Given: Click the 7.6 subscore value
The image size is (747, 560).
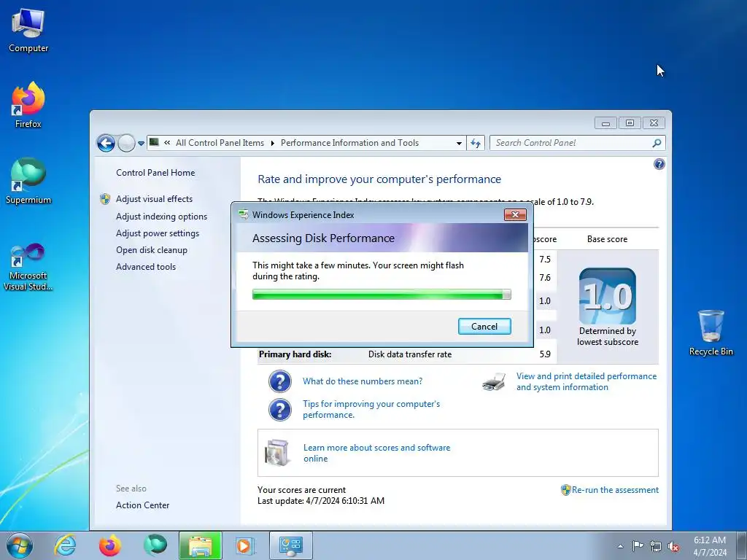Looking at the screenshot, I should 545,278.
